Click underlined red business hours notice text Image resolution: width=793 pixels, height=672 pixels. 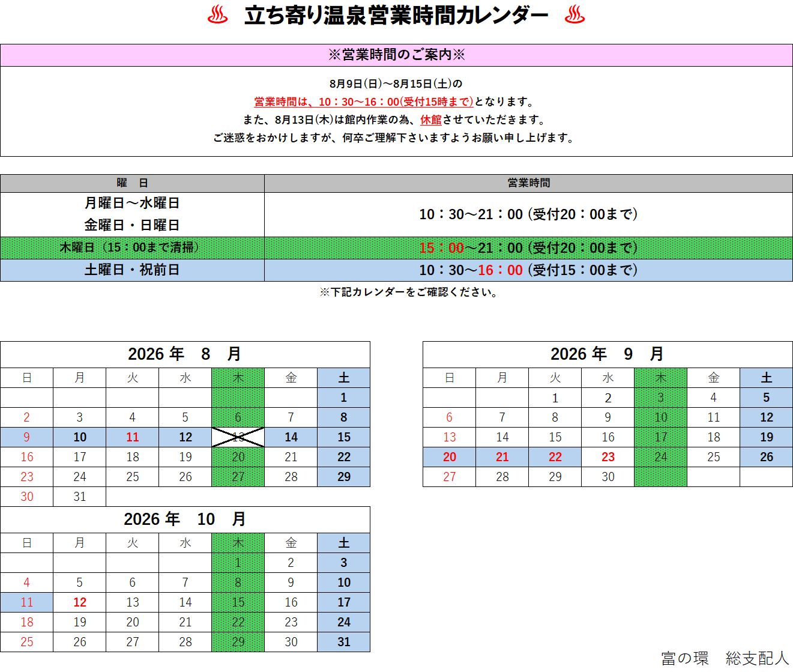point(363,101)
